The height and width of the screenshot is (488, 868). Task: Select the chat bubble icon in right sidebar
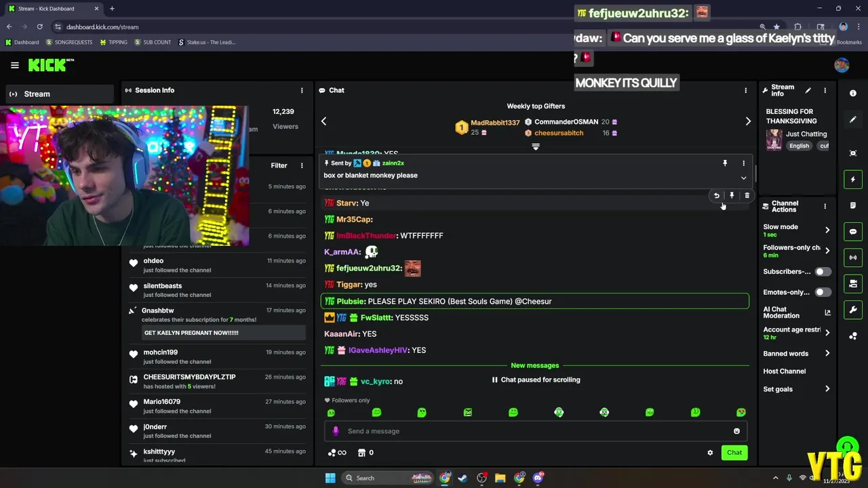point(853,232)
